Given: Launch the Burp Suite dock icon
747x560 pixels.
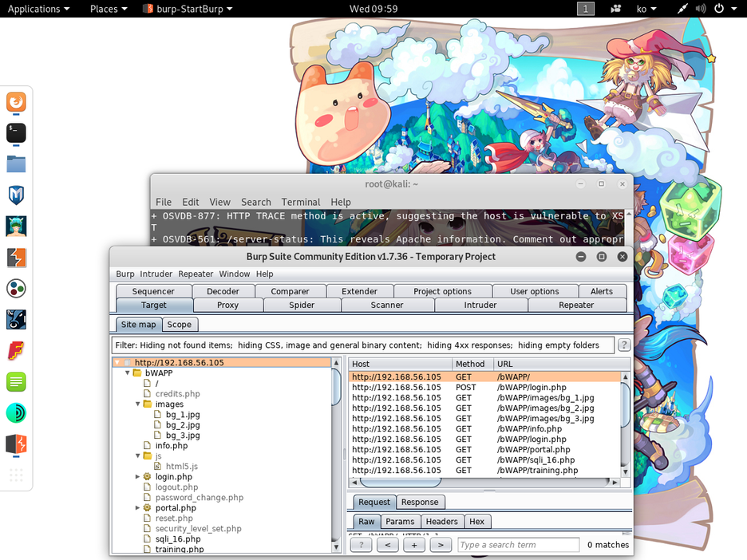Looking at the screenshot, I should click(16, 258).
